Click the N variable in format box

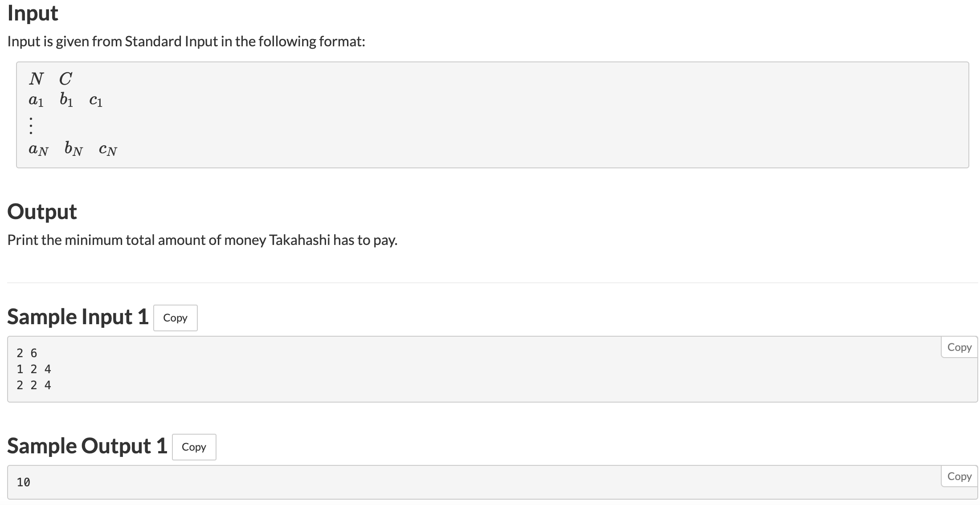click(36, 79)
